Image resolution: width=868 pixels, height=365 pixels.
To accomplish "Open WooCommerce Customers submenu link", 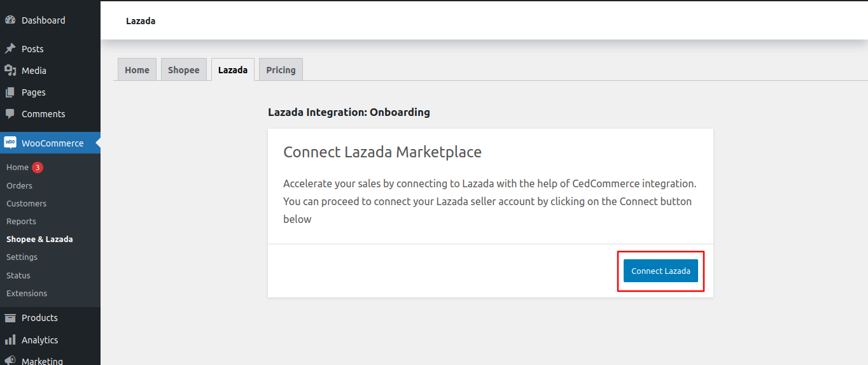I will (26, 203).
